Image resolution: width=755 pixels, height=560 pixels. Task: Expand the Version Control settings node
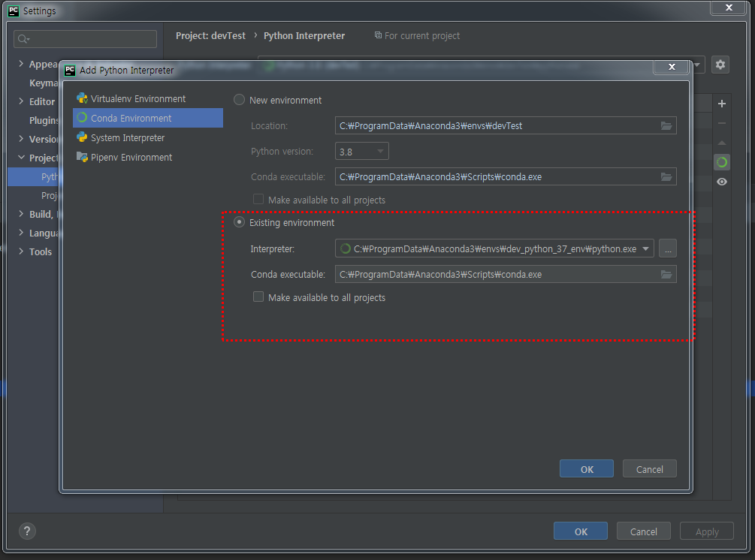click(21, 139)
